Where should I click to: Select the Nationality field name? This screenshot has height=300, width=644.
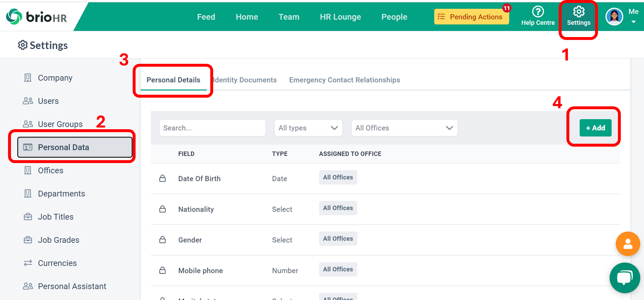(x=196, y=209)
